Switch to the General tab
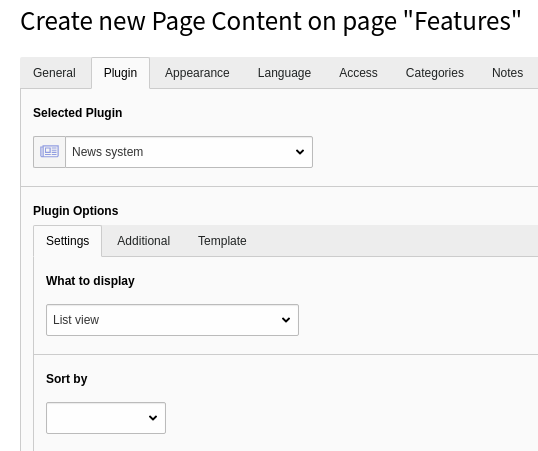The image size is (538, 451). pyautogui.click(x=54, y=73)
